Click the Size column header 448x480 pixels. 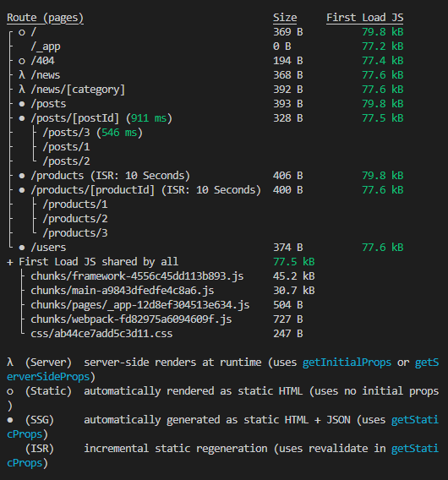[285, 18]
